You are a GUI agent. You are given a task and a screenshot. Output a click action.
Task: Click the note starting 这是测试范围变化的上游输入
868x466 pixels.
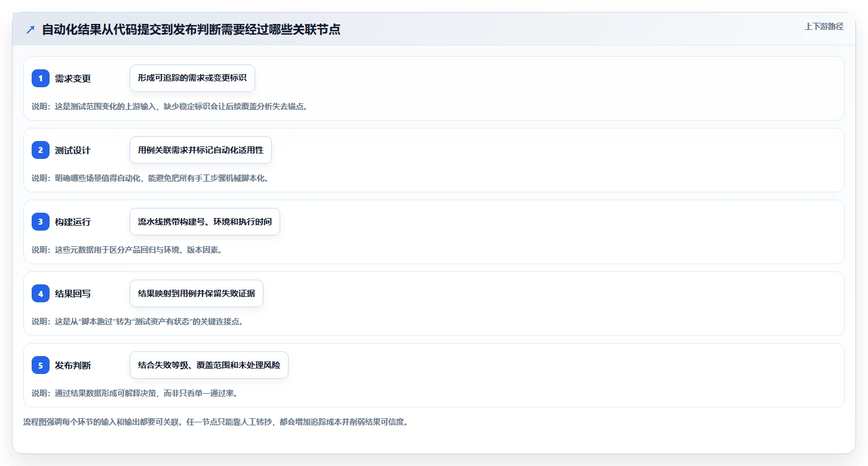(170, 106)
